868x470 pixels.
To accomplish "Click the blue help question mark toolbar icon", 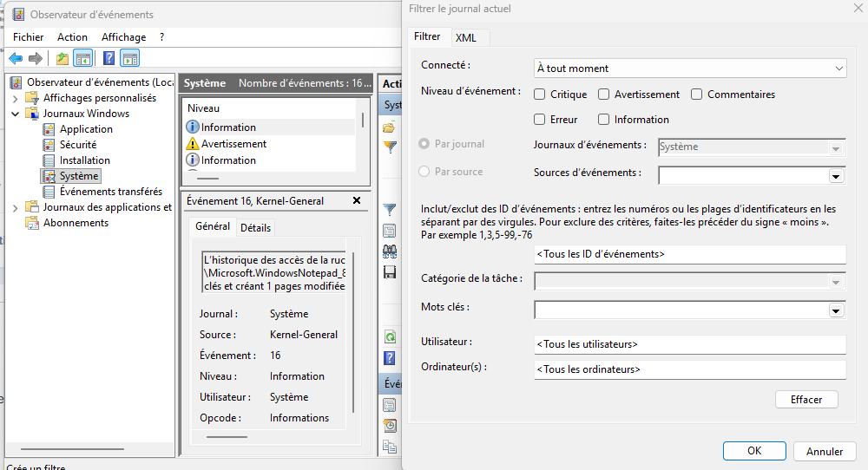I will (108, 58).
